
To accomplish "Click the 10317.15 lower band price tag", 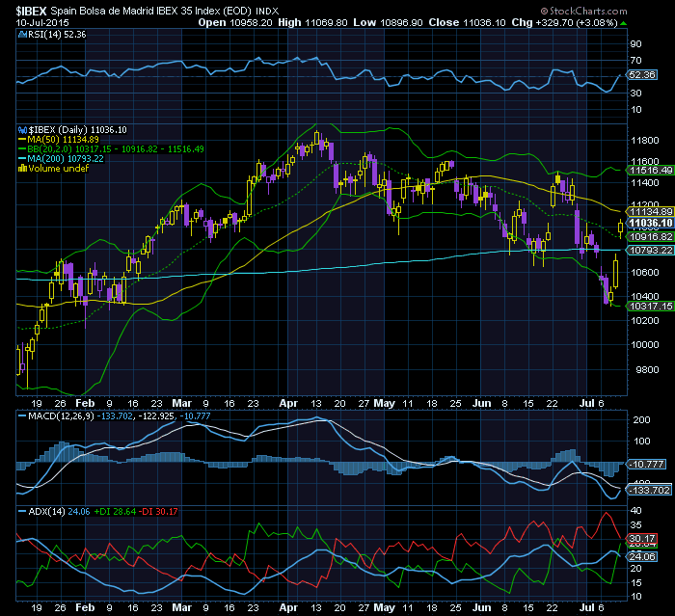I will click(651, 306).
